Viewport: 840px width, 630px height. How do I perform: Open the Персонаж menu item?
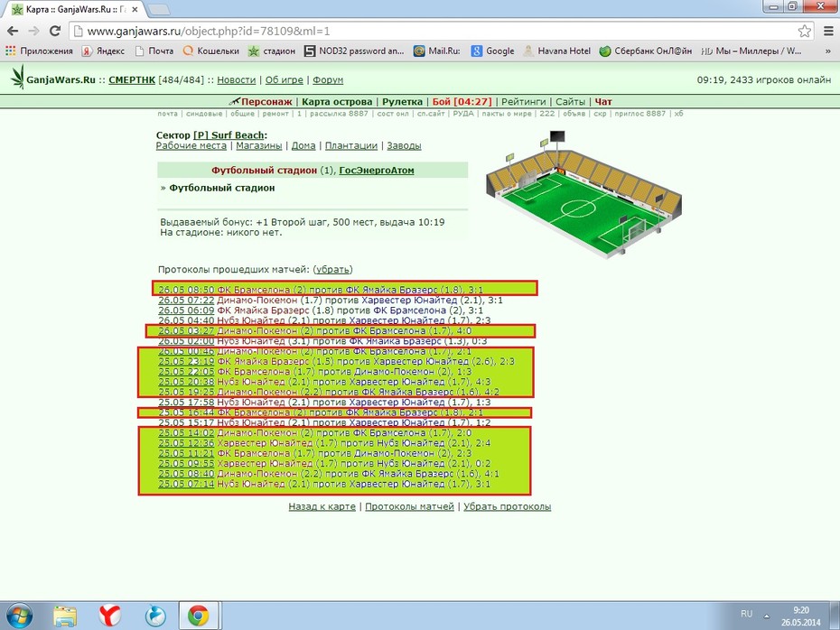point(266,102)
